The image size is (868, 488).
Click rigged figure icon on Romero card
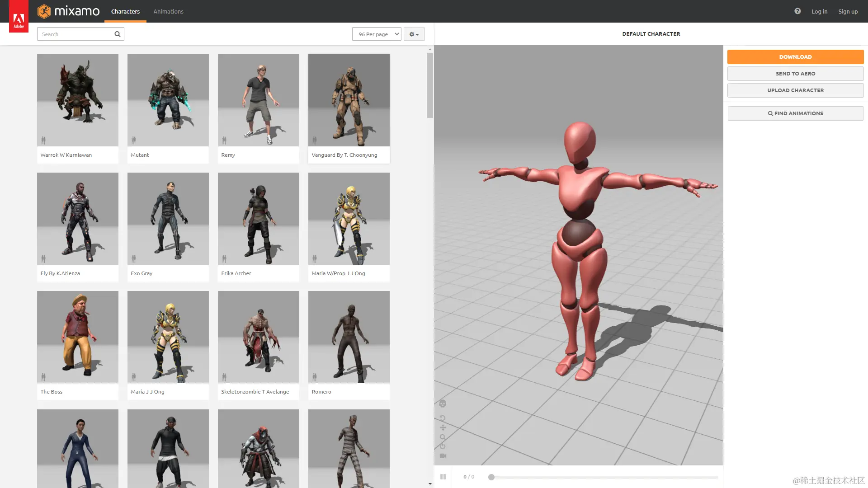(x=315, y=377)
